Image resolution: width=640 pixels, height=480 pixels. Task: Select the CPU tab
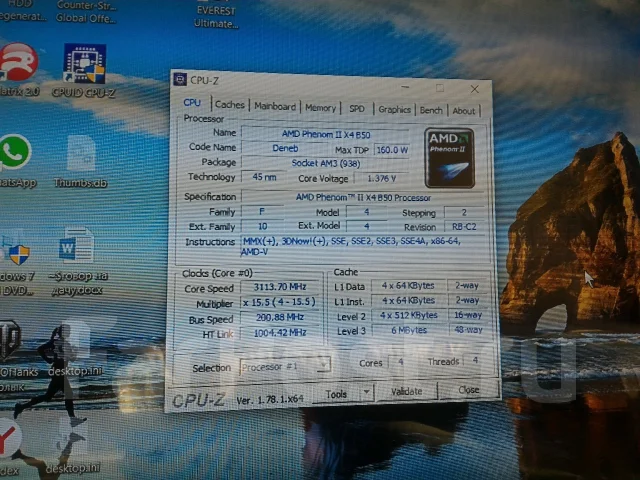[192, 102]
